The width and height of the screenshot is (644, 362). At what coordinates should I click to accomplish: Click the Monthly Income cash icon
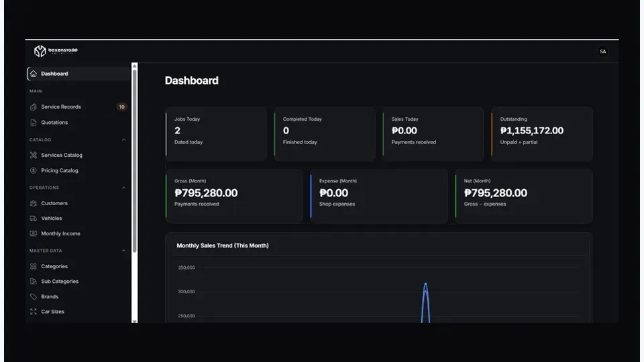34,233
